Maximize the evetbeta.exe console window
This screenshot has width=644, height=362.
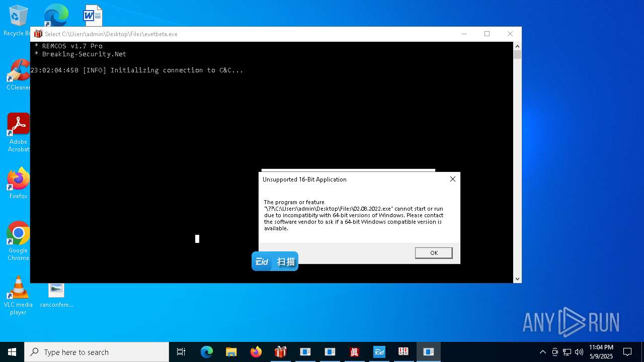point(487,34)
